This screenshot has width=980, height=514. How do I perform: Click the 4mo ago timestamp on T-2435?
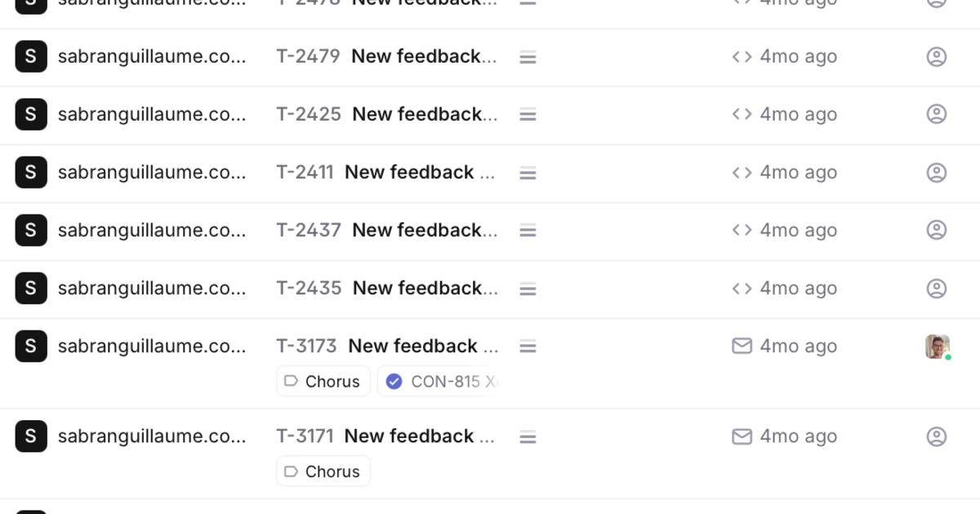798,288
